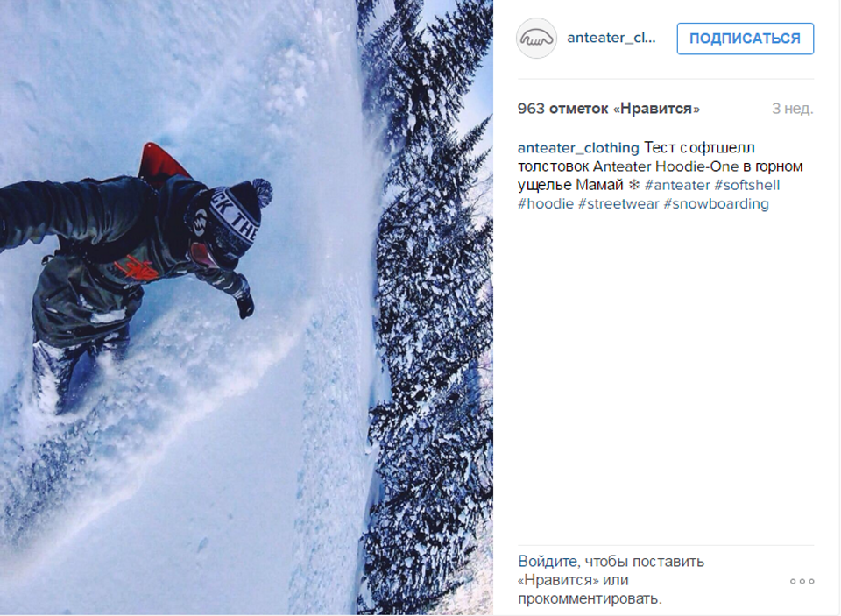Open the three-dot more options menu

pyautogui.click(x=802, y=581)
